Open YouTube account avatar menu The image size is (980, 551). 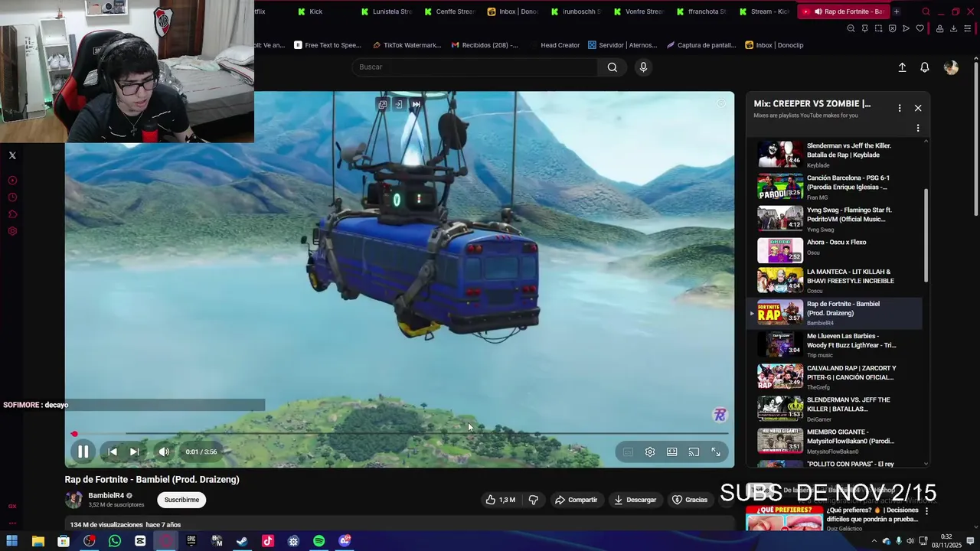coord(951,67)
